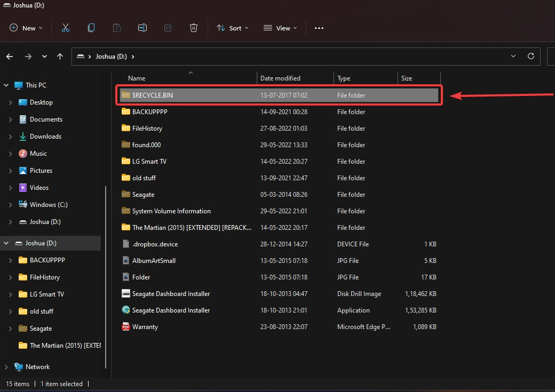Click chevron after Joshua (D:) in address bar
555x392 pixels.
133,56
